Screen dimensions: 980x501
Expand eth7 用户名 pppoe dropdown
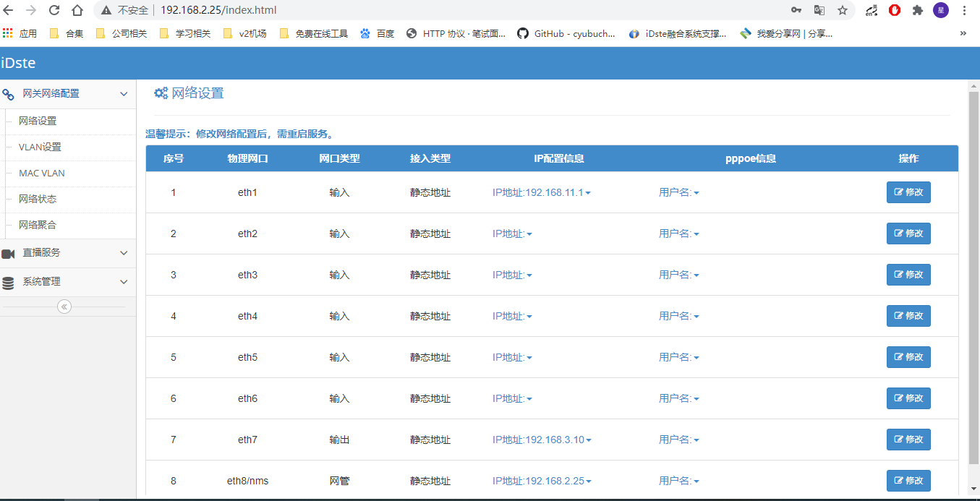coord(679,440)
